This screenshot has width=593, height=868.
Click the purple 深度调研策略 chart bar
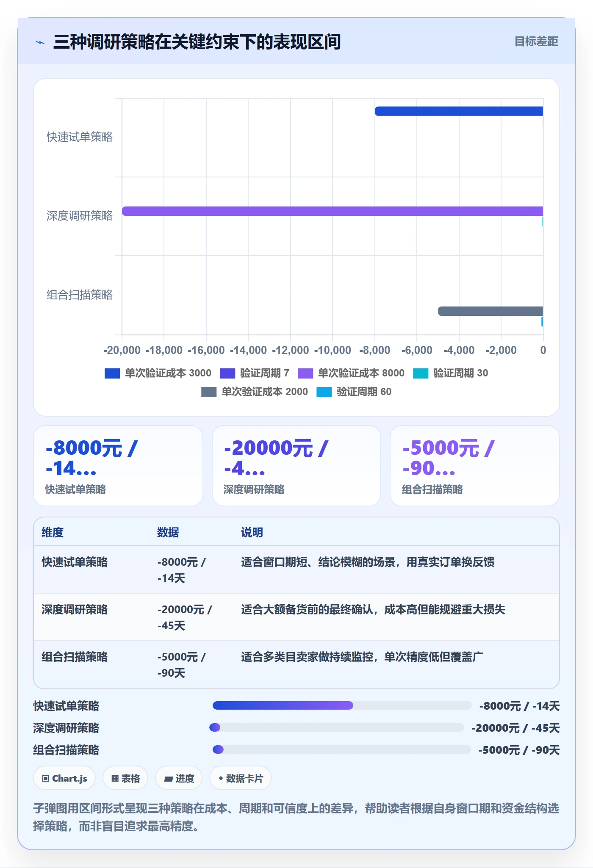click(x=333, y=211)
